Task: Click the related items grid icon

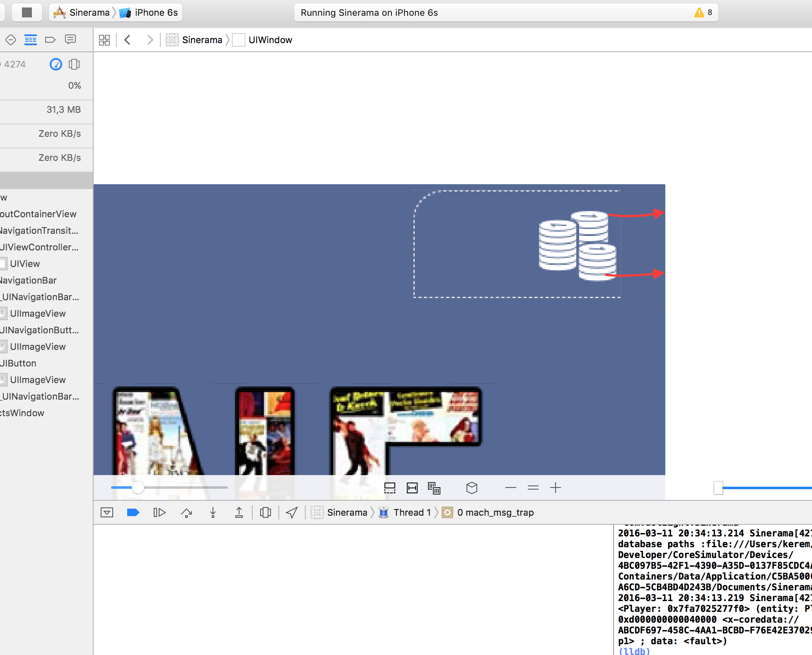Action: point(104,40)
